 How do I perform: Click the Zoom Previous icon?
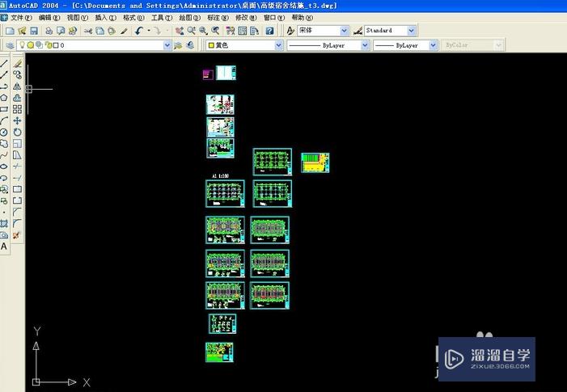(x=215, y=31)
